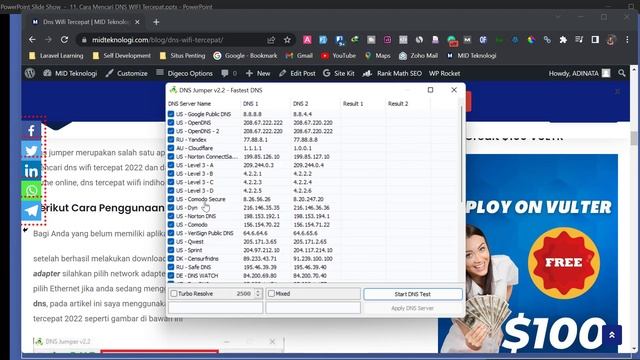Click the LinkedIn share icon
The width and height of the screenshot is (640, 360).
pos(31,171)
